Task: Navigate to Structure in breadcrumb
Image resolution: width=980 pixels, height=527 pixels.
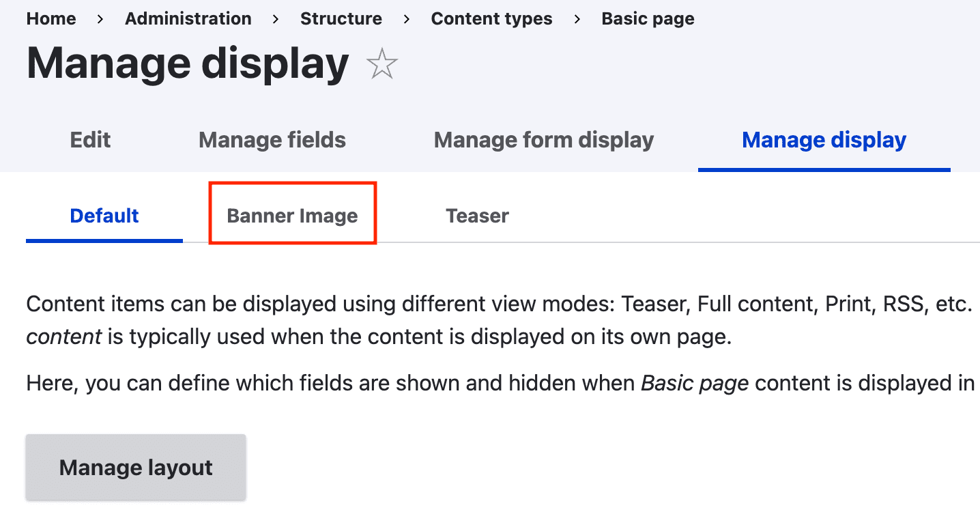Action: 341,18
